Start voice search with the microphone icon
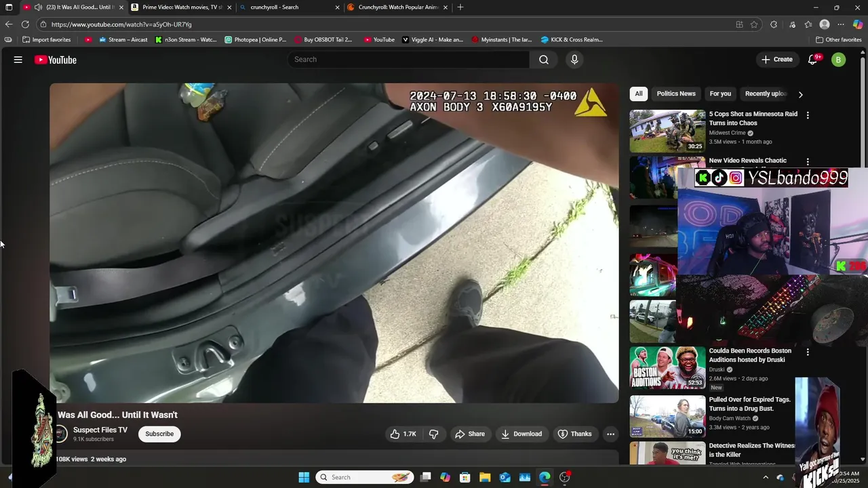This screenshot has width=868, height=488. click(574, 60)
